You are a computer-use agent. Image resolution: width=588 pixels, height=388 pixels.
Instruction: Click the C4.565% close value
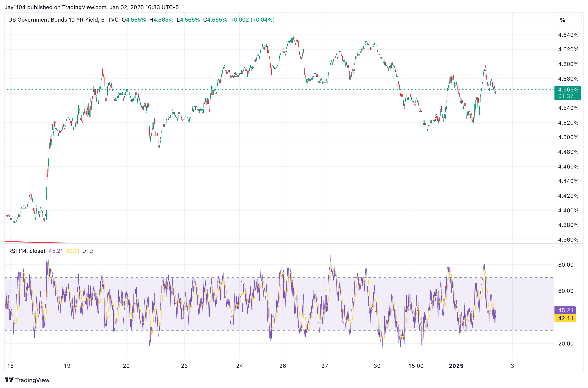point(215,20)
